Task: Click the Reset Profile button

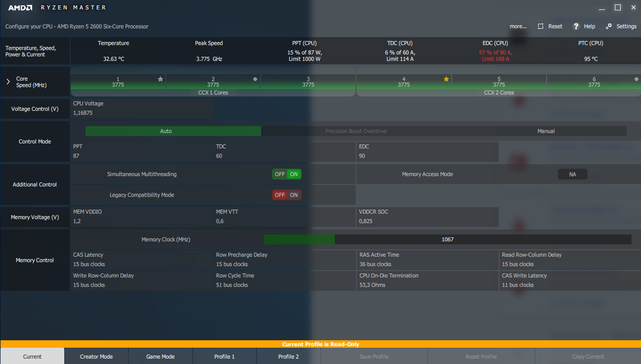Action: (481, 356)
